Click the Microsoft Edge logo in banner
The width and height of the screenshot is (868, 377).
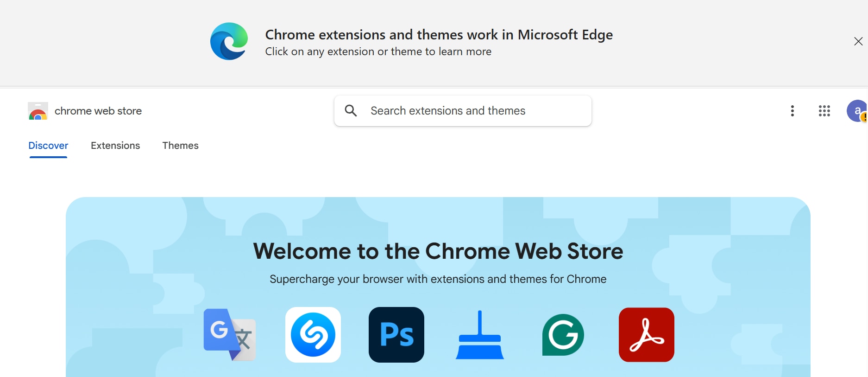click(229, 41)
